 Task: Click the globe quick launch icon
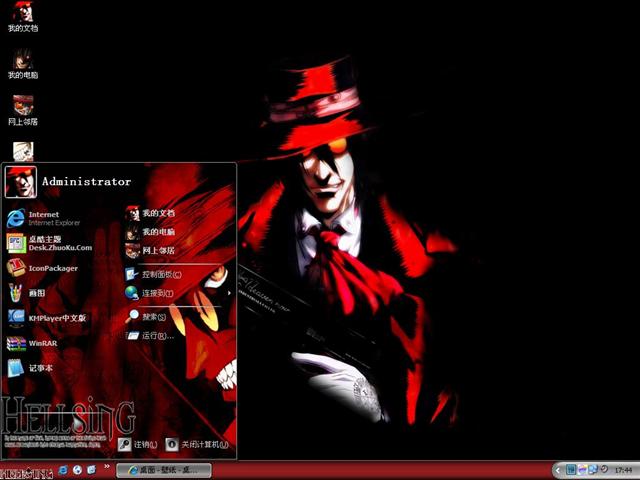click(x=78, y=470)
